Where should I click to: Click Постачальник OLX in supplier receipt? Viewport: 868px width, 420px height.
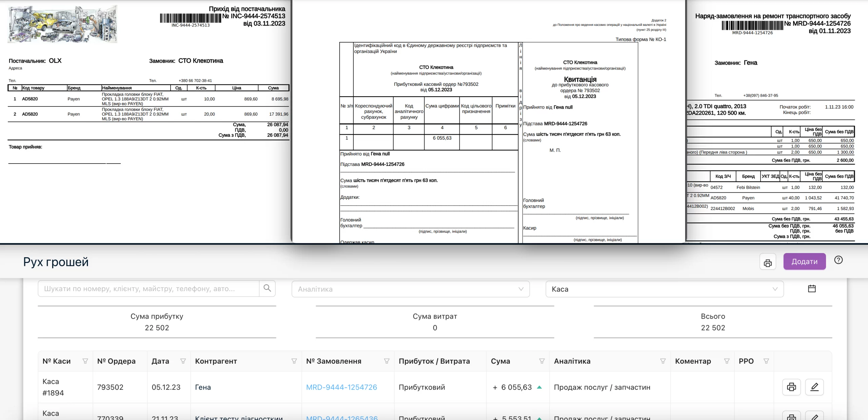click(35, 61)
